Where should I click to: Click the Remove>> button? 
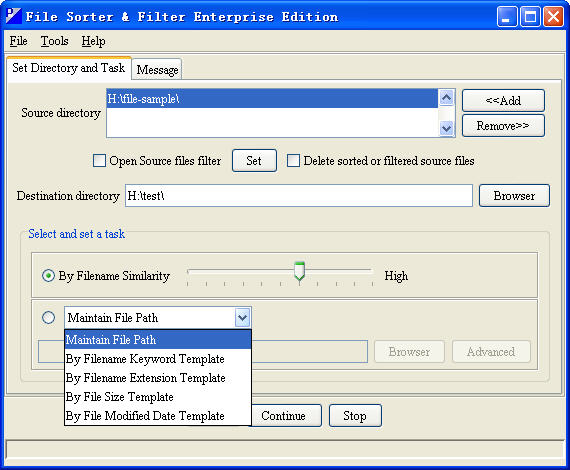coord(503,126)
